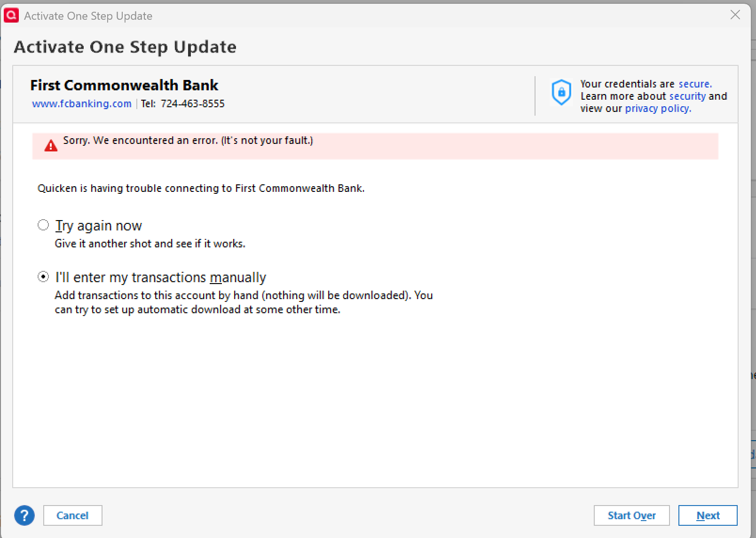Click the blue help question mark icon
This screenshot has height=538, width=756.
coord(24,515)
